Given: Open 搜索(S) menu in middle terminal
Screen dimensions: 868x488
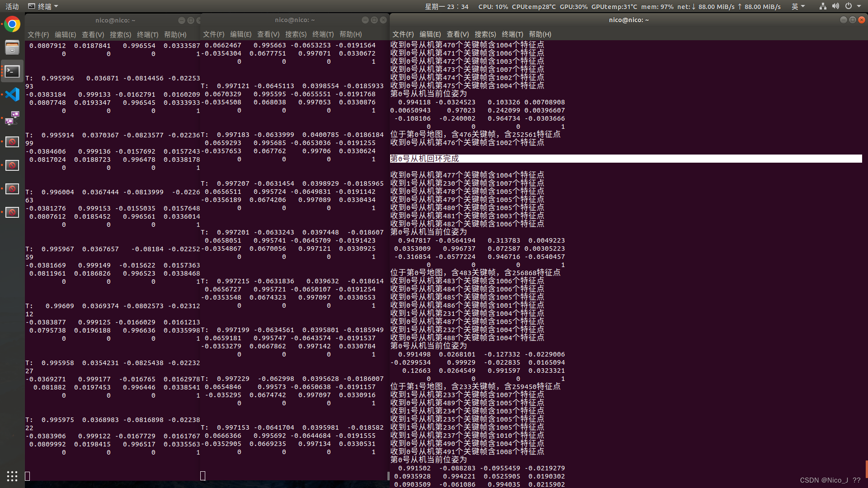Looking at the screenshot, I should (296, 34).
